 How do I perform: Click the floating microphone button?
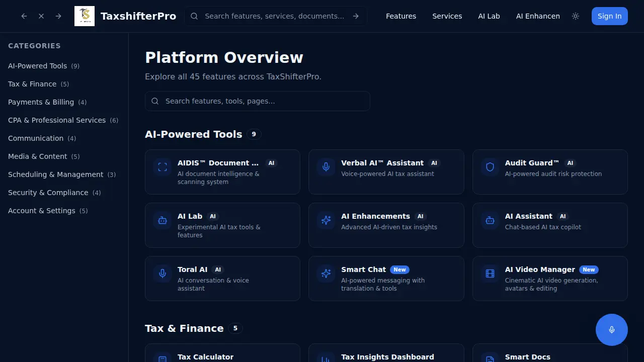coord(612,330)
